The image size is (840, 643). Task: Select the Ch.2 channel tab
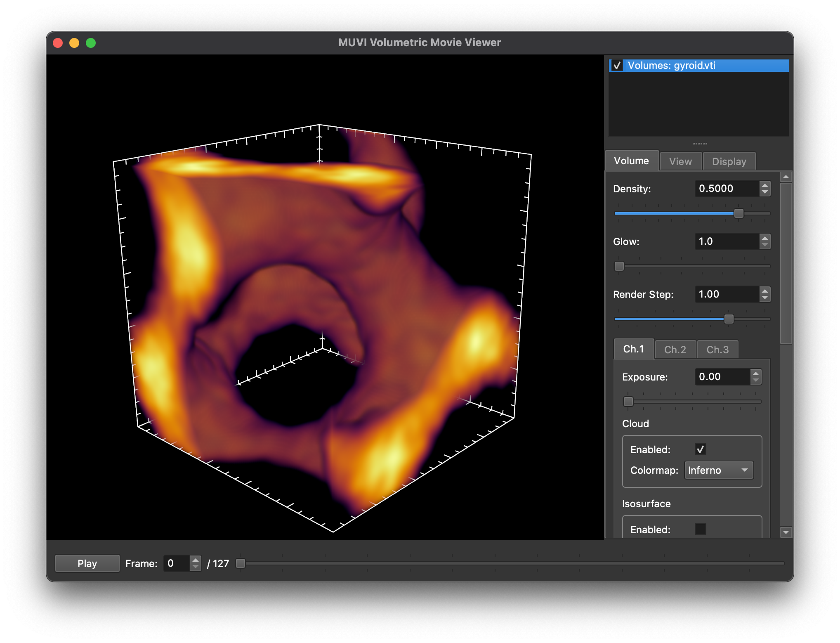(x=675, y=350)
